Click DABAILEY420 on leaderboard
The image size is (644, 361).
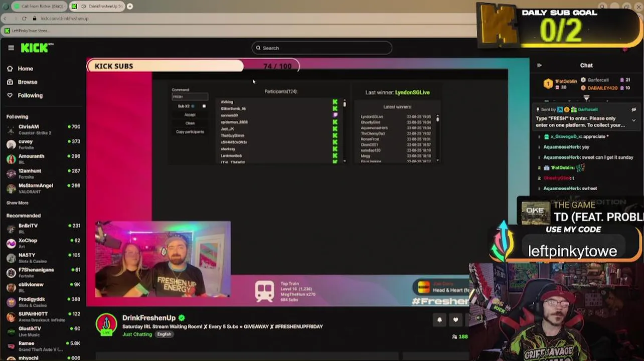[x=602, y=88]
